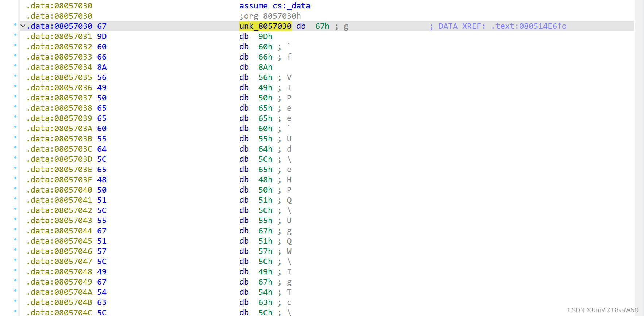Select address .data:08057048
Screen dimensions: 644x316
tap(59, 271)
